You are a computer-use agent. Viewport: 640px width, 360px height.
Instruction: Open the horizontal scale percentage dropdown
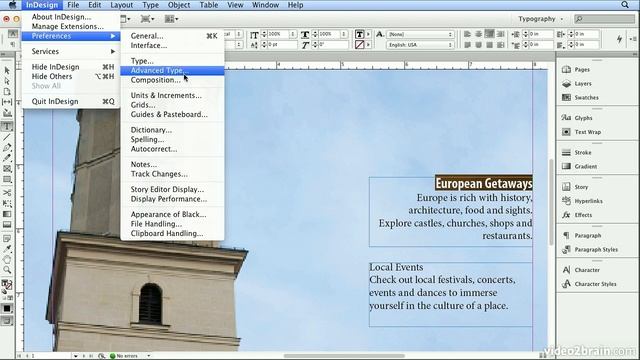coord(343,34)
